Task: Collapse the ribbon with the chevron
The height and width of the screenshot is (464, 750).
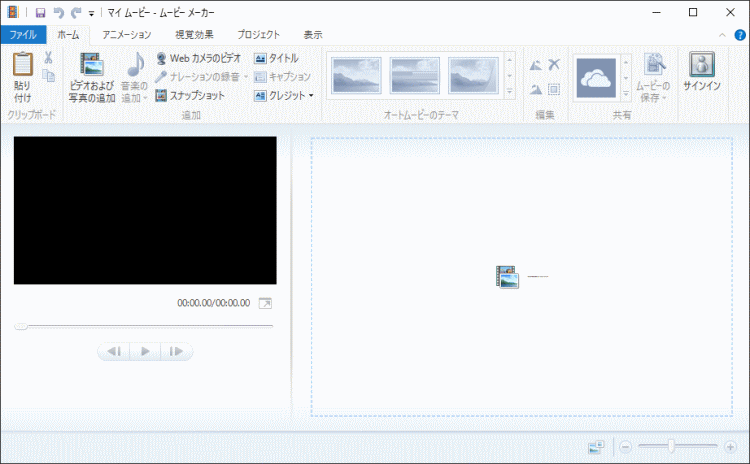Action: (722, 35)
